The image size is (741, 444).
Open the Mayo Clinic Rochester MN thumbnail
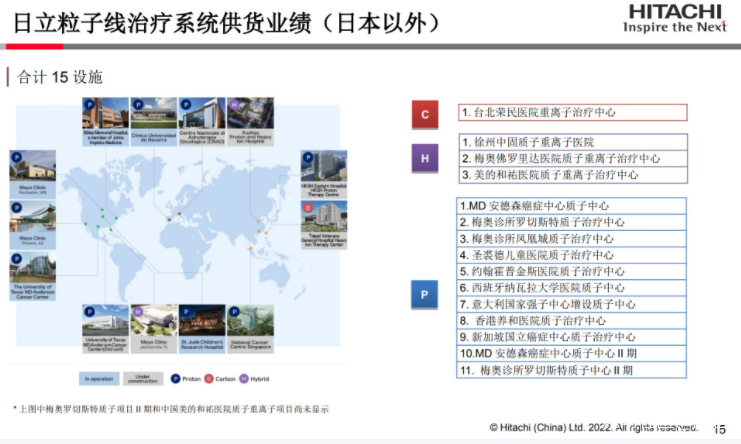point(33,174)
